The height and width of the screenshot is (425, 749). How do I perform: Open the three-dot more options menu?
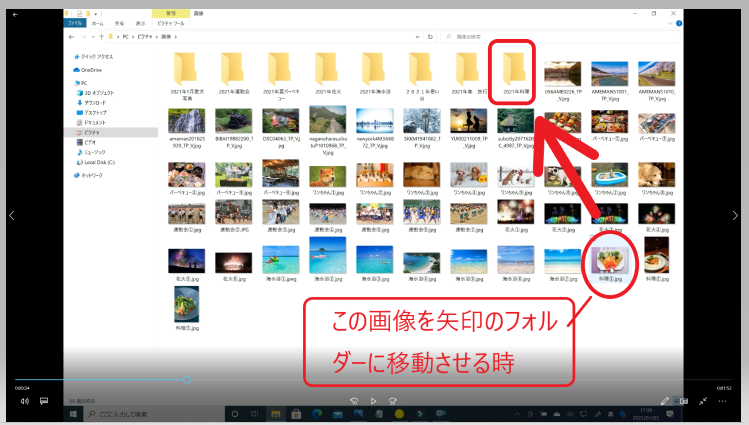pyautogui.click(x=725, y=401)
